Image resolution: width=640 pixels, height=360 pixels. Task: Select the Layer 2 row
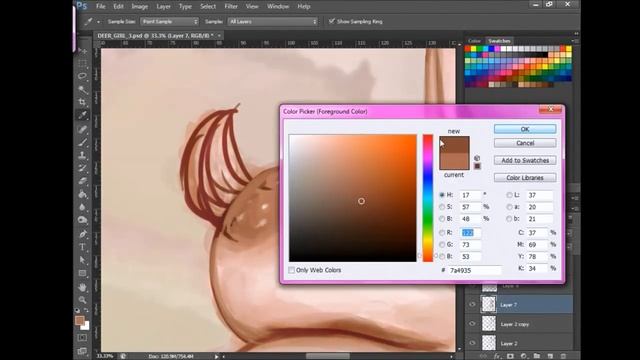pyautogui.click(x=519, y=343)
